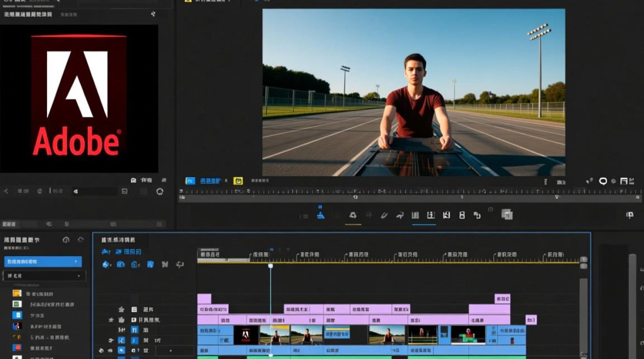Select the Adobe logo clip thumbnail in the timeline

pyautogui.click(x=246, y=335)
